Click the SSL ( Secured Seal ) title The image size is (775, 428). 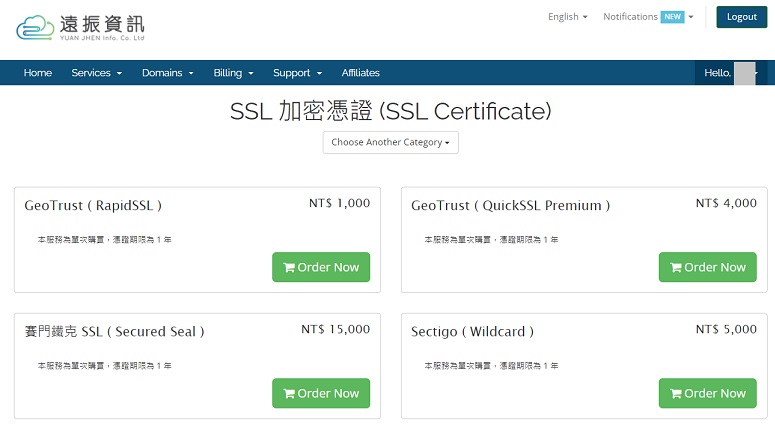click(115, 331)
